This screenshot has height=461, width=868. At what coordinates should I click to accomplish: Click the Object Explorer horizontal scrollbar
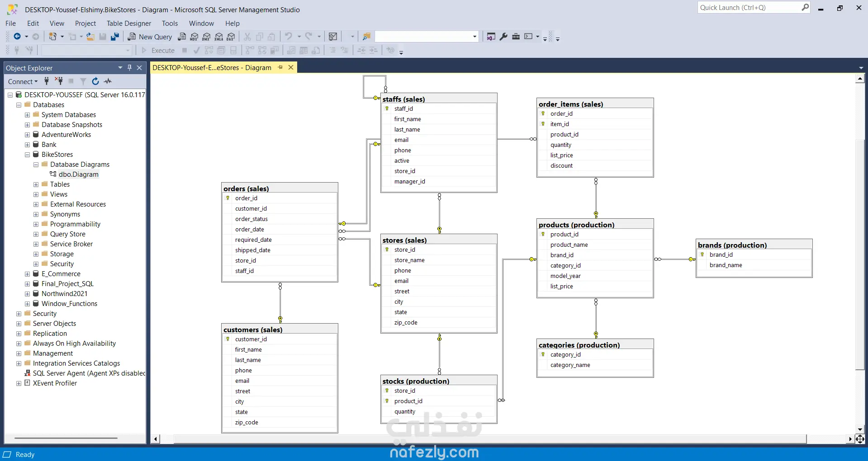coord(66,438)
